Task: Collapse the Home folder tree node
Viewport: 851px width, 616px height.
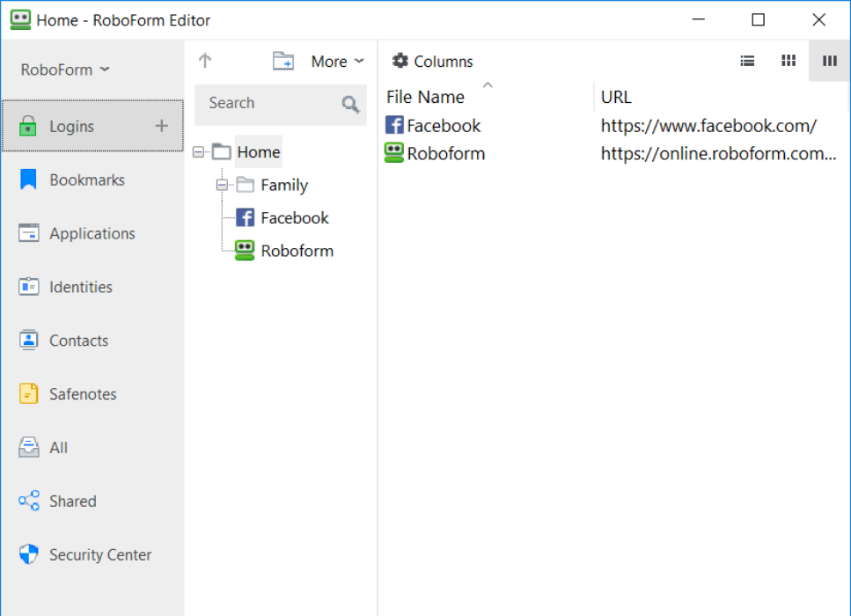Action: click(199, 152)
